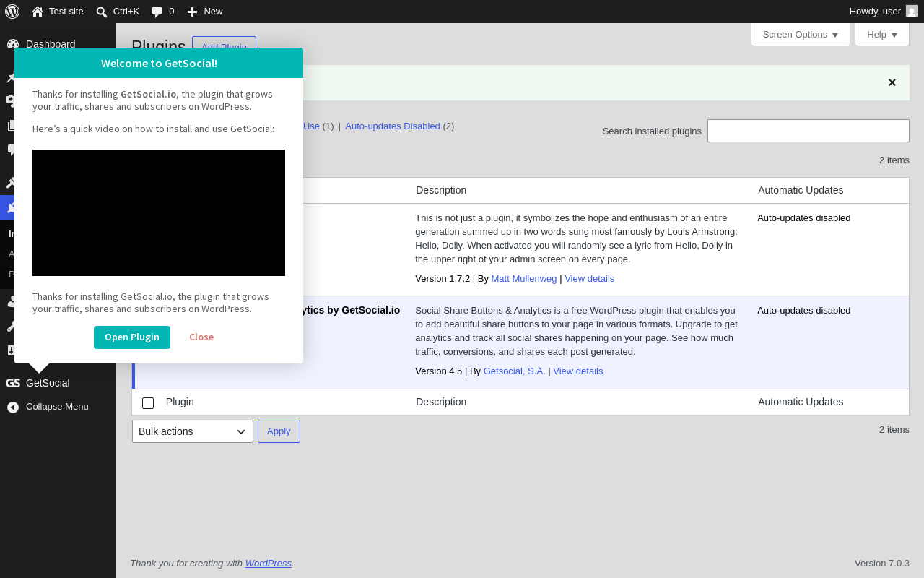Click the 2 items count below table
924x578 pixels.
click(894, 430)
